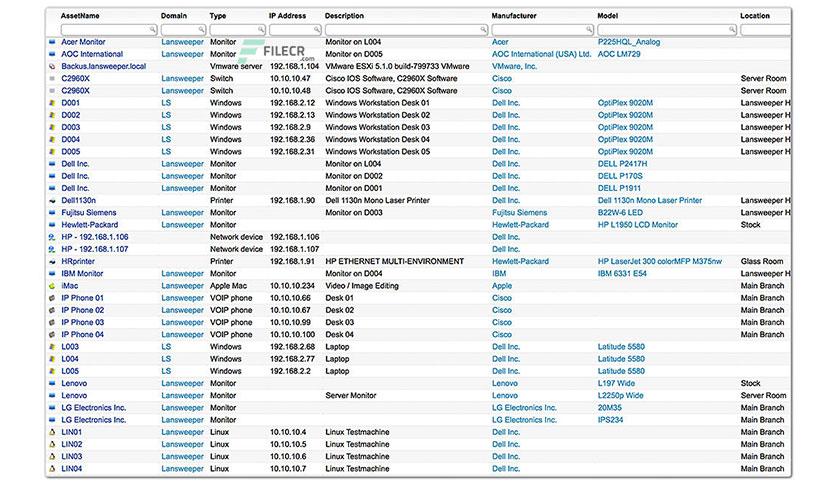Click the 'Glass Room' location cell
This screenshot has width=836, height=484.
(762, 262)
